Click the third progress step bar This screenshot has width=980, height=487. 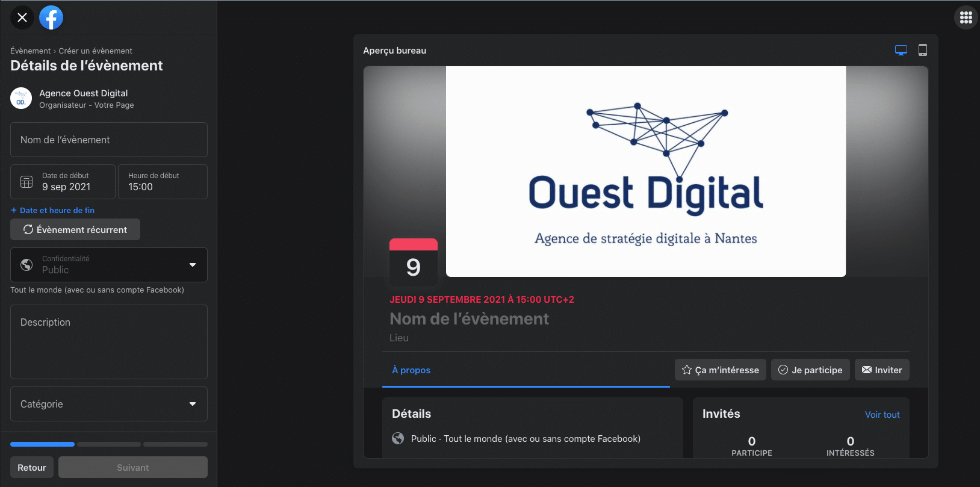175,444
